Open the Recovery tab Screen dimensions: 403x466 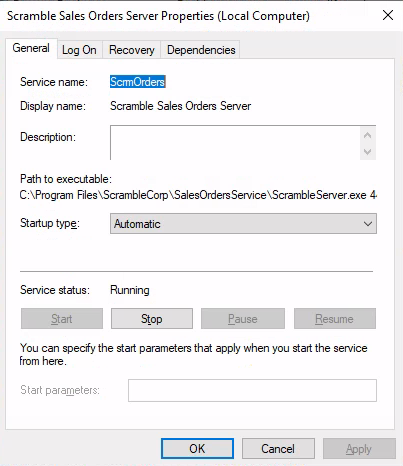132,50
